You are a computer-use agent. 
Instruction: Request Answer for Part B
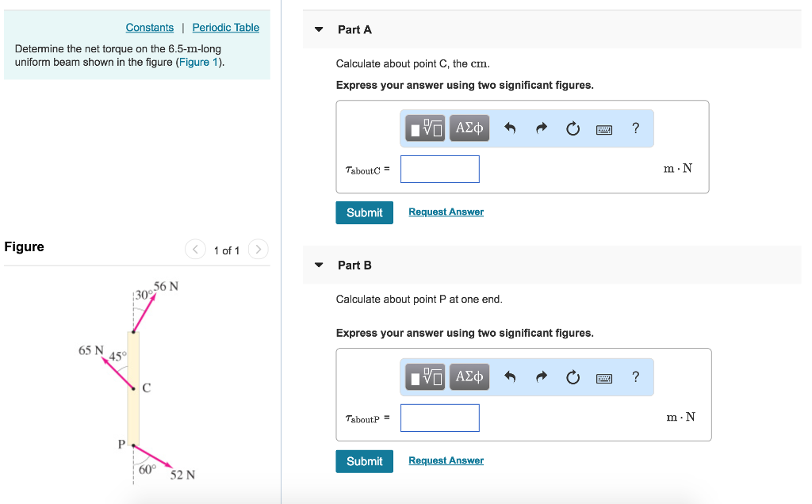[446, 460]
